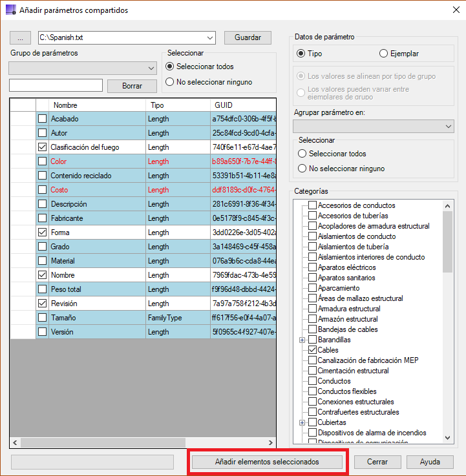
Task: Choose the Tipo radio option
Action: pyautogui.click(x=301, y=54)
